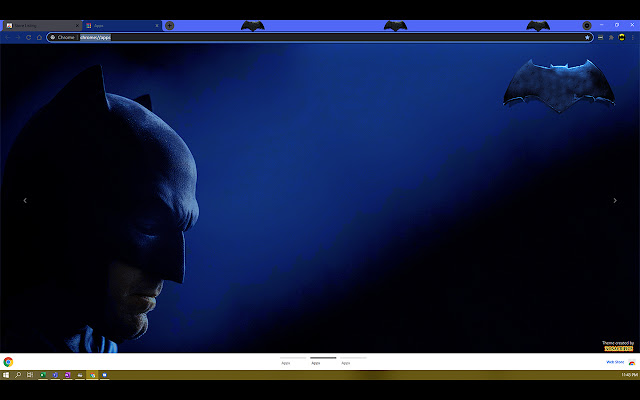The image size is (640, 400).
Task: Close the Store Listing tab
Action: pyautogui.click(x=77, y=26)
